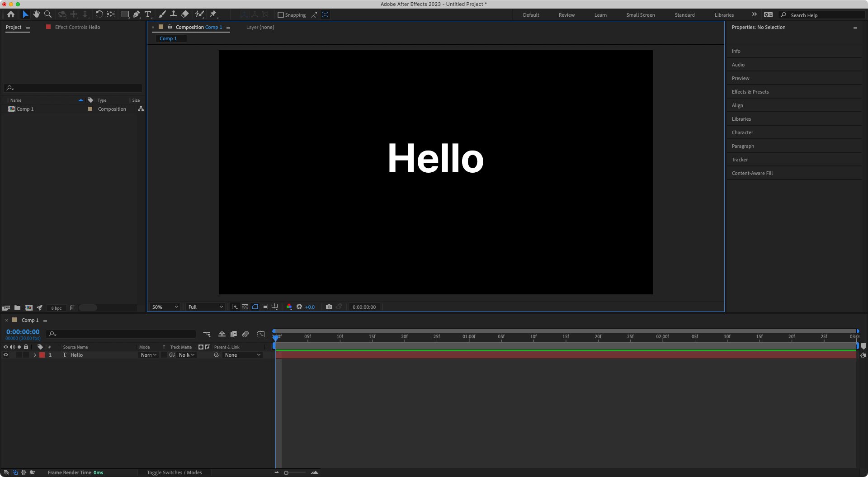Switch to the Learn workspace
Viewport: 868px width, 477px height.
600,15
